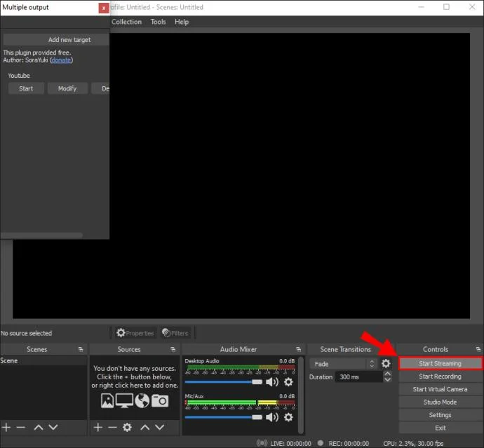Remove selected source with minus icon
The height and width of the screenshot is (448, 484).
[112, 428]
